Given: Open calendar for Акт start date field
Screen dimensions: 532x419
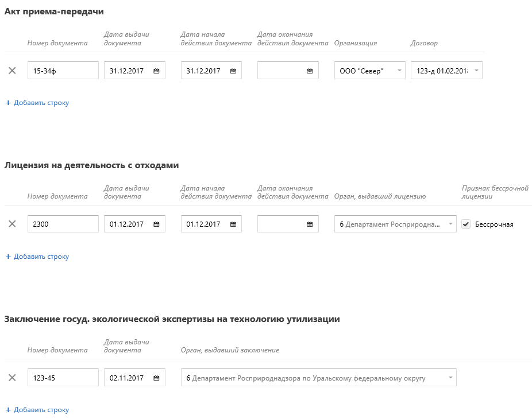Looking at the screenshot, I should tap(233, 71).
